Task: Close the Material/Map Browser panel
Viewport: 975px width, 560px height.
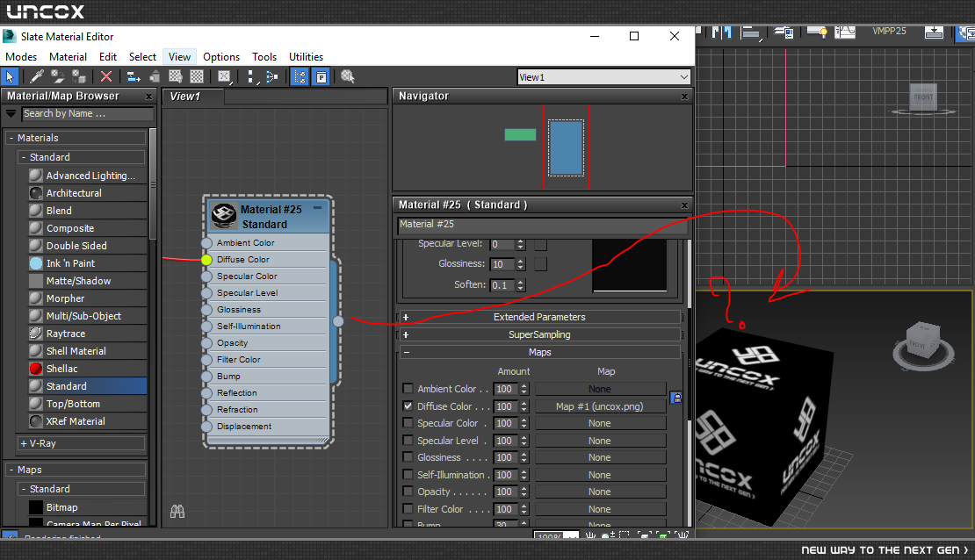Action: (x=148, y=97)
